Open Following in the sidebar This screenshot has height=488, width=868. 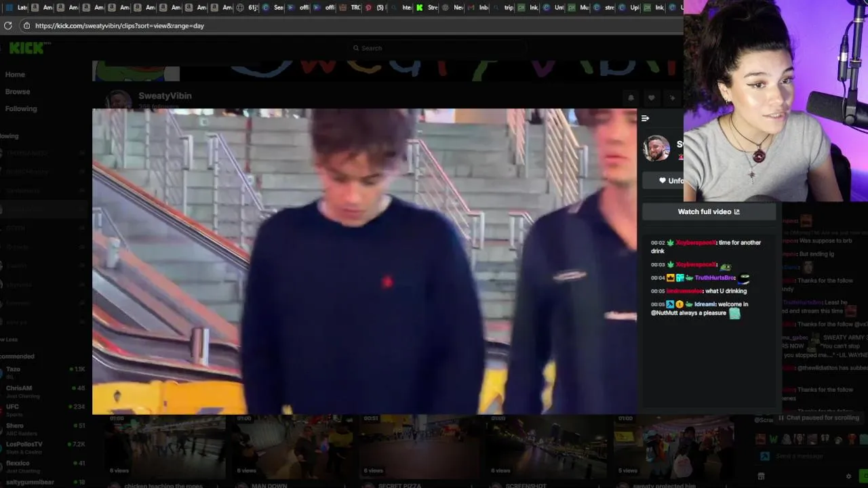[x=21, y=108]
